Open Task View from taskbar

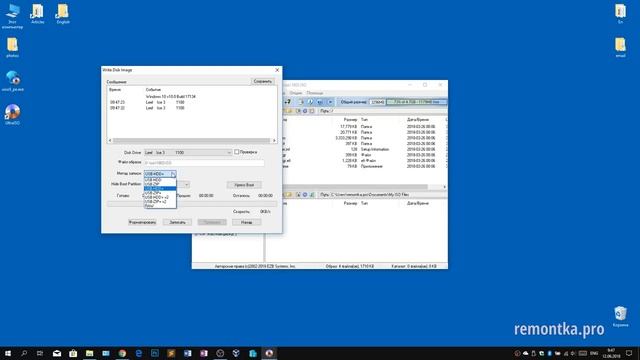[x=40, y=353]
